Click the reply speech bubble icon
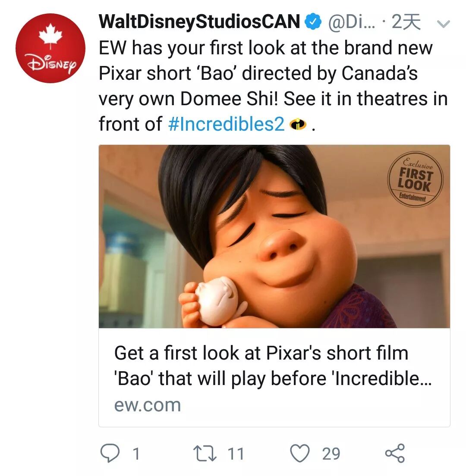 click(110, 453)
